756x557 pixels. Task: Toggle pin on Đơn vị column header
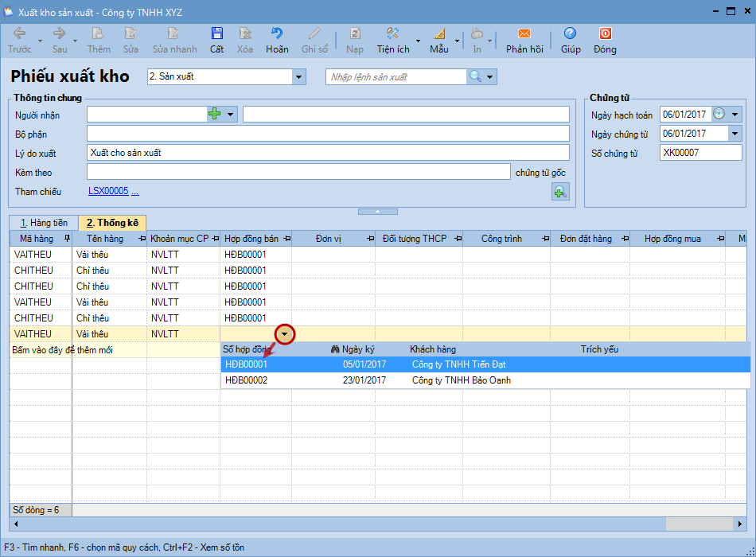(370, 239)
